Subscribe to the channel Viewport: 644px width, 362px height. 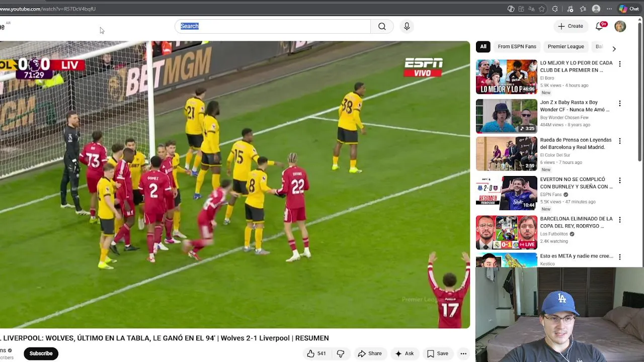[41, 353]
